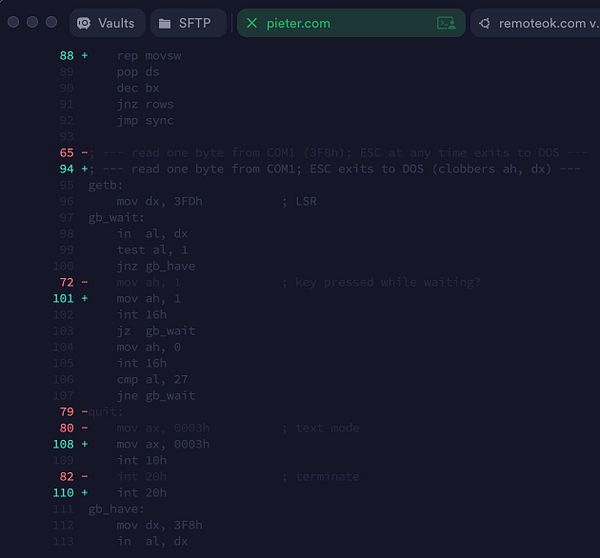Click Ubuntu icon on remoteok.com tab
Screen dimensions: 600x558
pyautogui.click(x=484, y=23)
